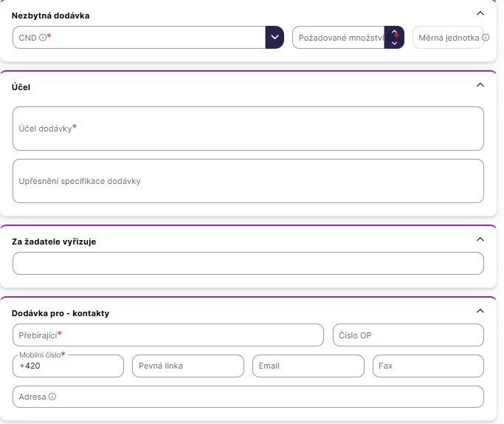
Task: Click the Měrná jednotka info icon
Action: [486, 38]
